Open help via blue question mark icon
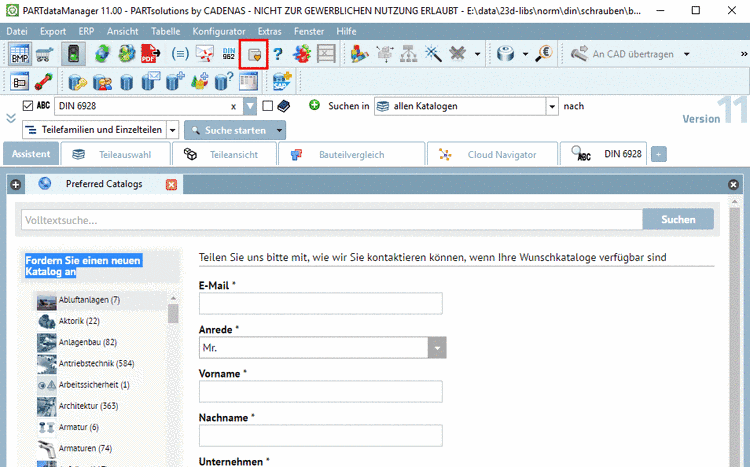The height and width of the screenshot is (467, 750). click(277, 54)
